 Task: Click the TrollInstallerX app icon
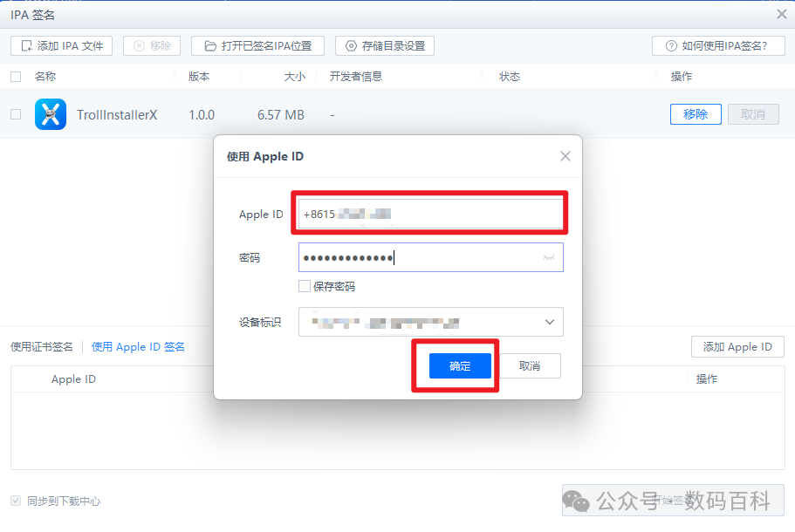coord(51,114)
